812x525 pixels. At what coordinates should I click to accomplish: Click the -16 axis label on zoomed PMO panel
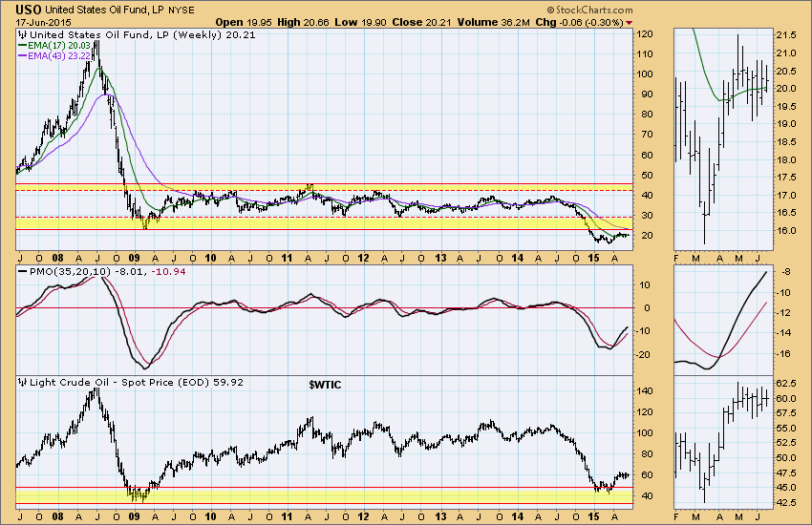click(783, 354)
